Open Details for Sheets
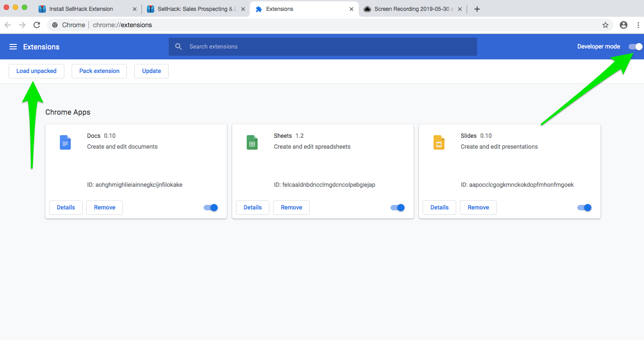 (x=253, y=208)
